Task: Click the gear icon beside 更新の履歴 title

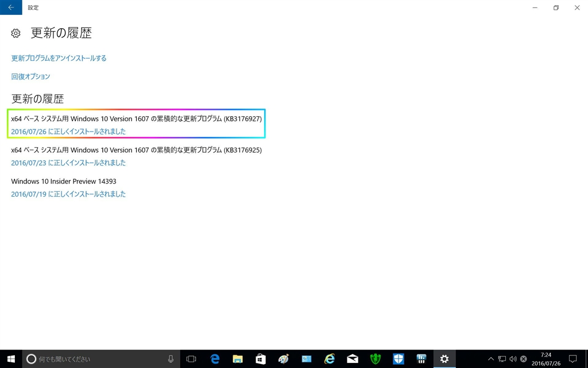Action: pyautogui.click(x=16, y=33)
